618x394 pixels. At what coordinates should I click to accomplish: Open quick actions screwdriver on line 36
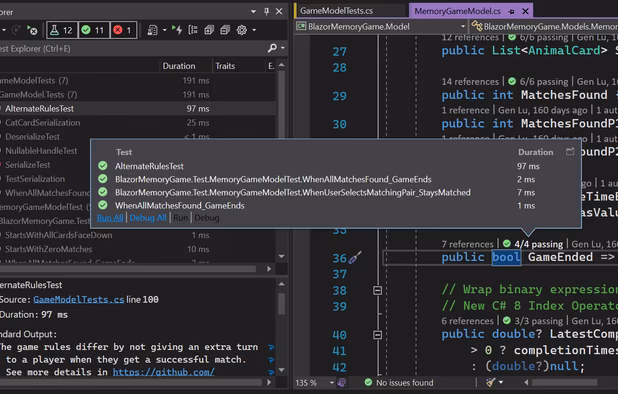pos(355,258)
